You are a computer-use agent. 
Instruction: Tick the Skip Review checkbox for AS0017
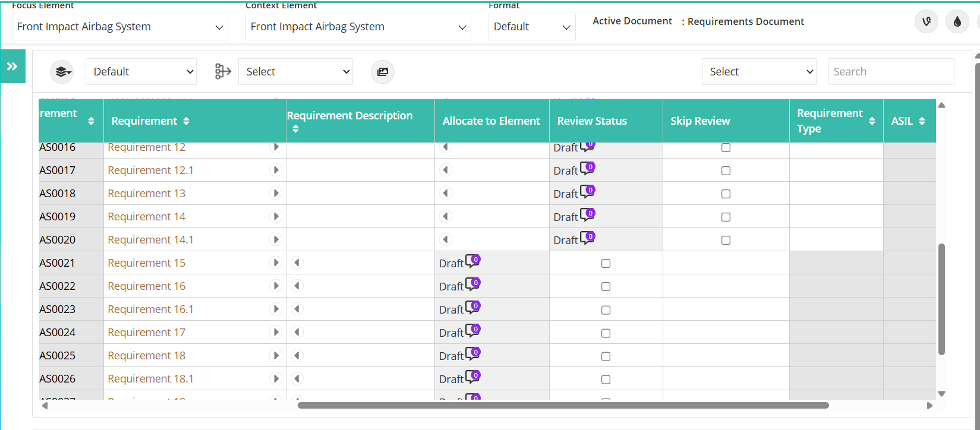[726, 171]
